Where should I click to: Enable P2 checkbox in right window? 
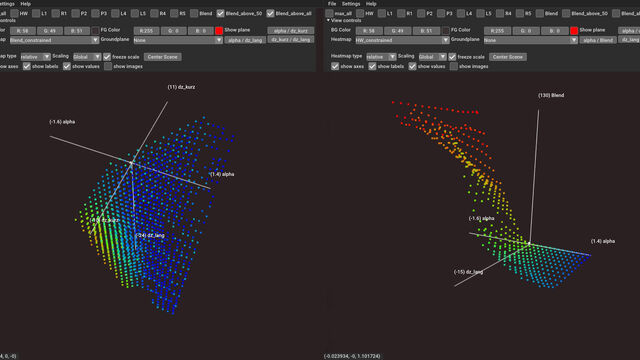421,13
